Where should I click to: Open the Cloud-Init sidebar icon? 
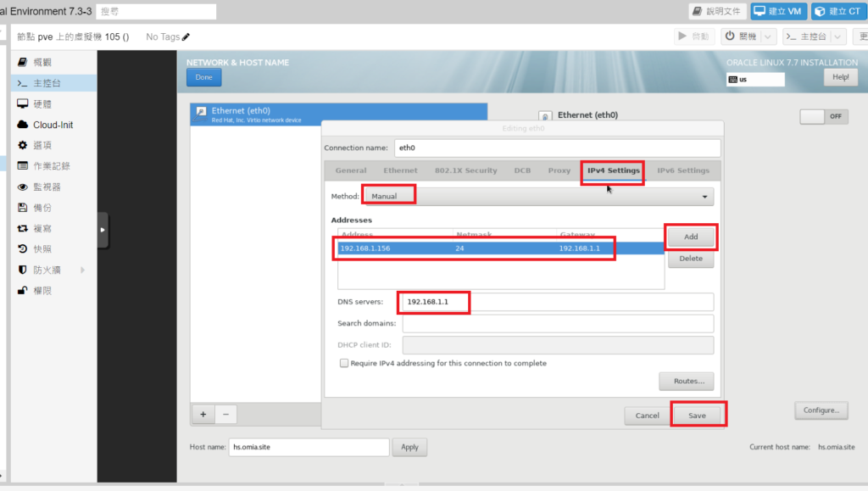[23, 125]
